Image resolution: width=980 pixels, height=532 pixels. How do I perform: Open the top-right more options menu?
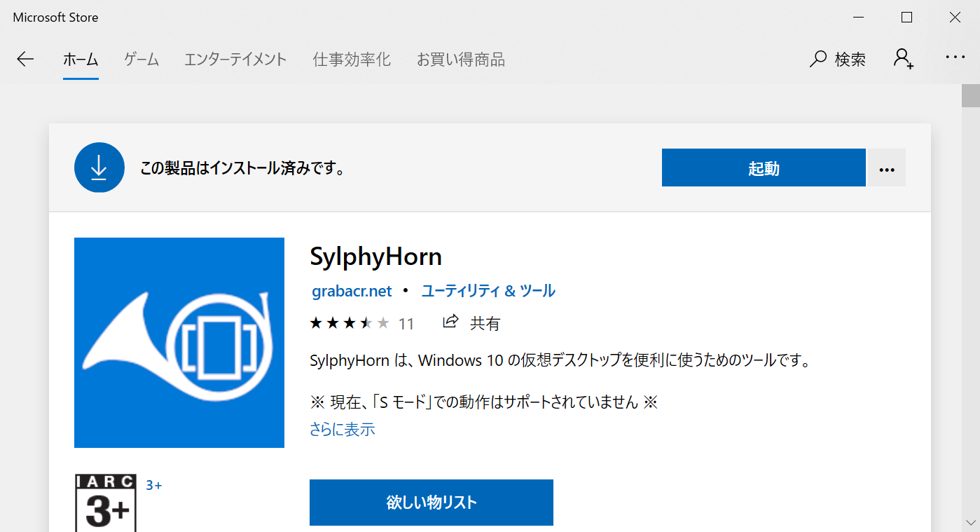coord(955,57)
